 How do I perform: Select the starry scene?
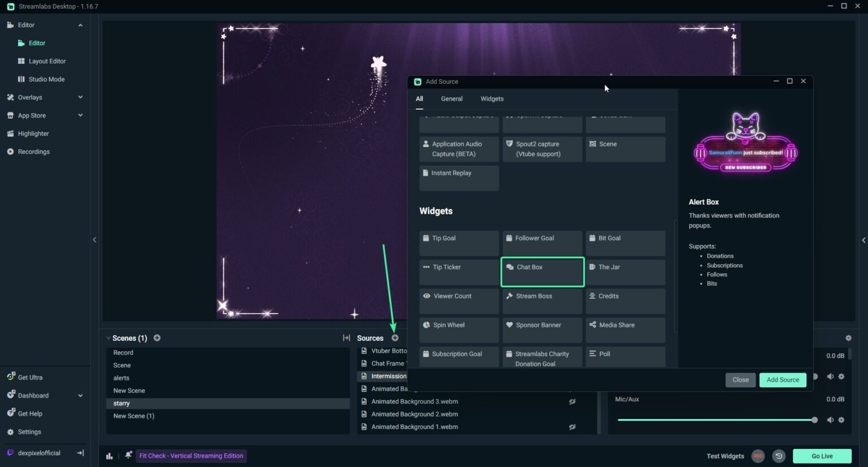point(121,403)
